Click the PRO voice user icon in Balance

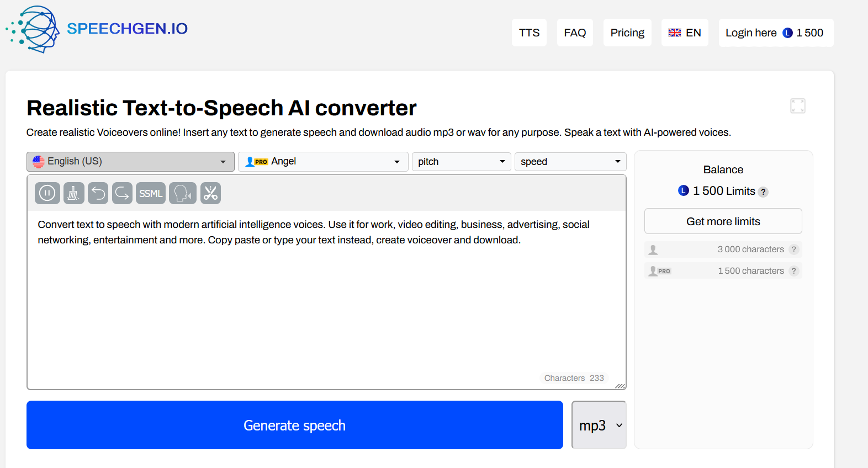click(x=660, y=271)
